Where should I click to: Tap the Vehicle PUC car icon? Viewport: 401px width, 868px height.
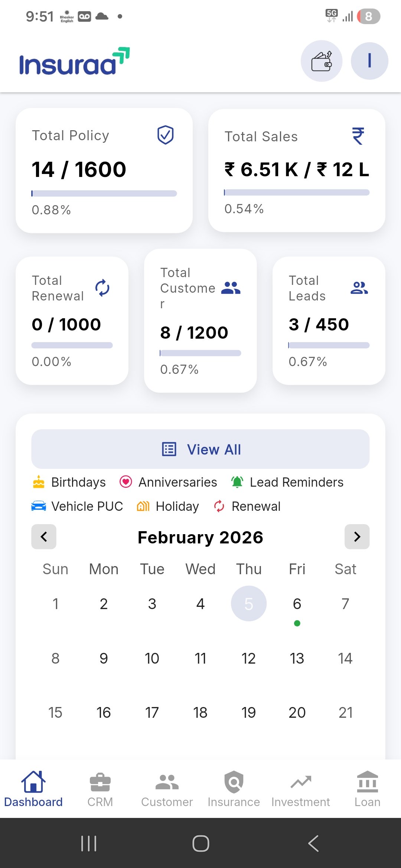tap(39, 506)
